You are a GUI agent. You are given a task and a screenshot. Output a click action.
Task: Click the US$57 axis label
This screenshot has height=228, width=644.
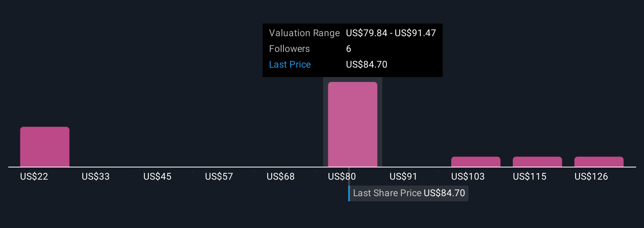[x=219, y=177]
